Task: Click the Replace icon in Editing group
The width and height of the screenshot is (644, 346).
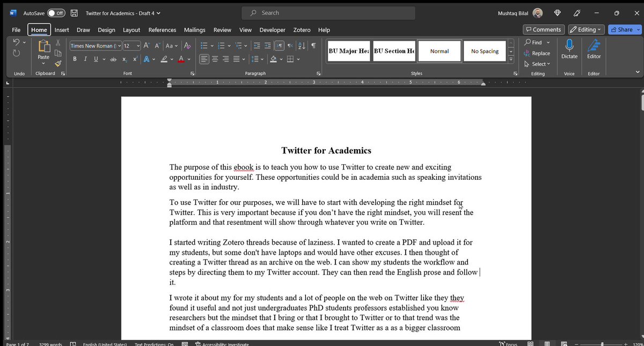Action: coord(537,53)
